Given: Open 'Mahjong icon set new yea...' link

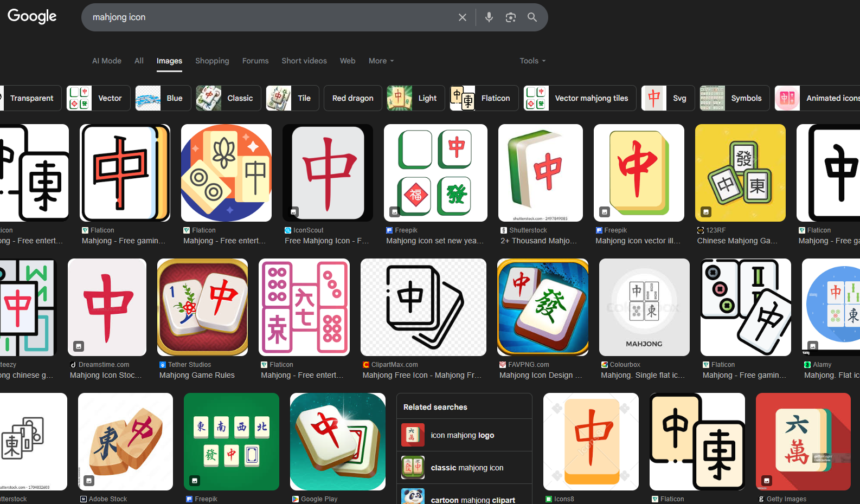Looking at the screenshot, I should [435, 241].
